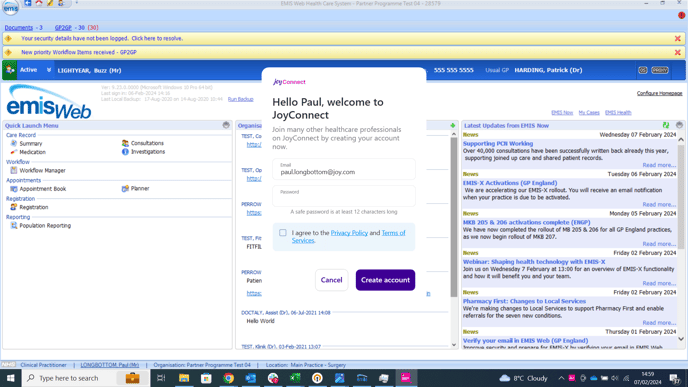Click Read more under Supporting PCN Working
Viewport: 688px width, 387px height.
(x=659, y=165)
